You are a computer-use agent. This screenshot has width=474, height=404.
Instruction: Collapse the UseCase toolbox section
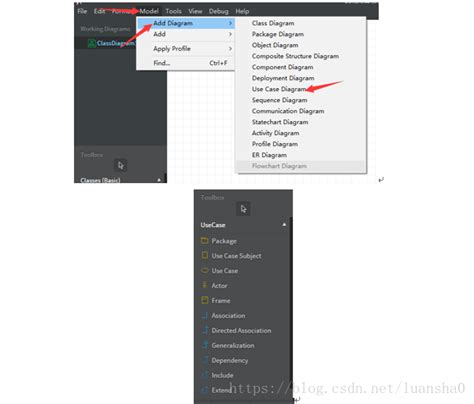pyautogui.click(x=284, y=225)
